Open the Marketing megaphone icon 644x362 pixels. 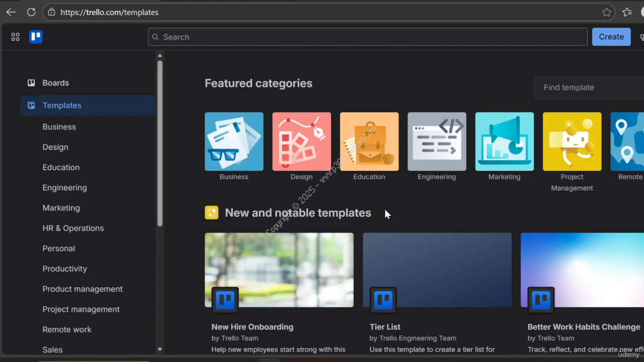[x=504, y=142]
